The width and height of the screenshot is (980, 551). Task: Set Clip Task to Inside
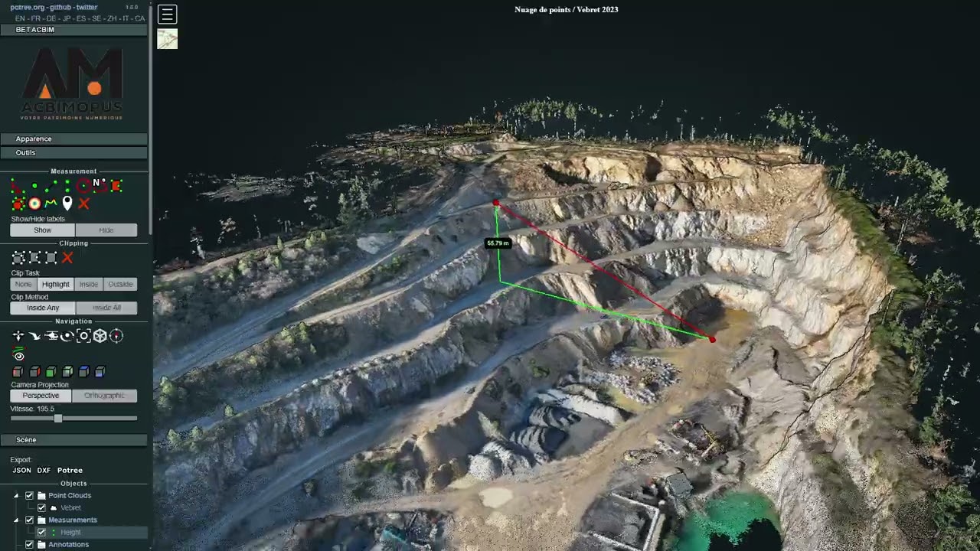click(x=89, y=284)
